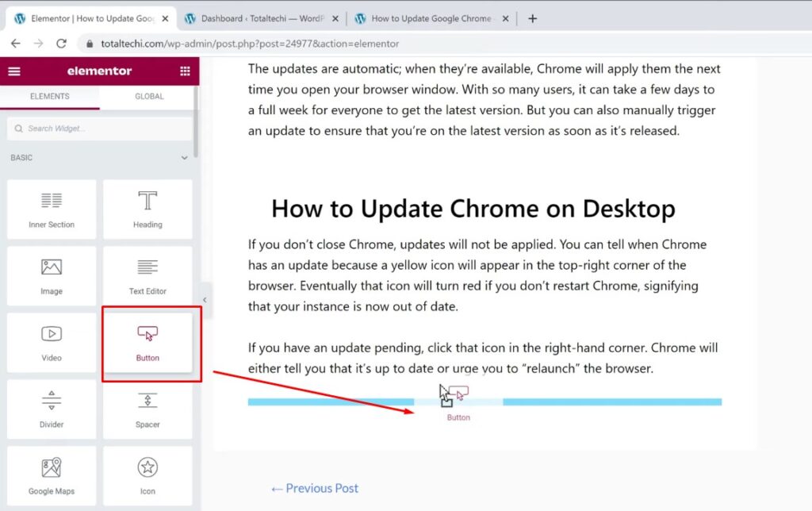812x511 pixels.
Task: Select the Inner Section widget
Action: pyautogui.click(x=51, y=209)
